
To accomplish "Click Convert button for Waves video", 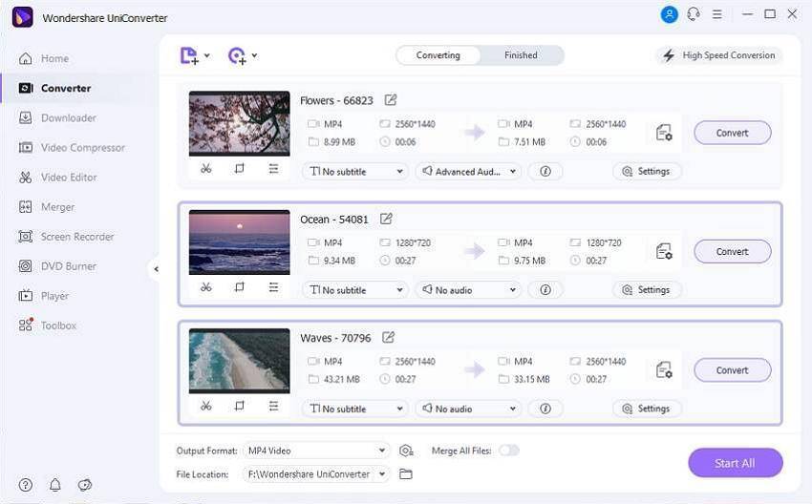I will (x=732, y=370).
